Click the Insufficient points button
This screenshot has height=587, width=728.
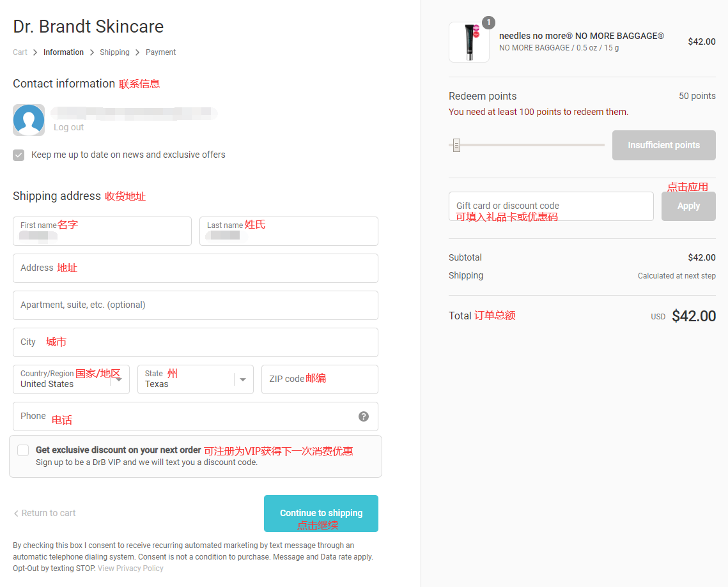tap(663, 146)
